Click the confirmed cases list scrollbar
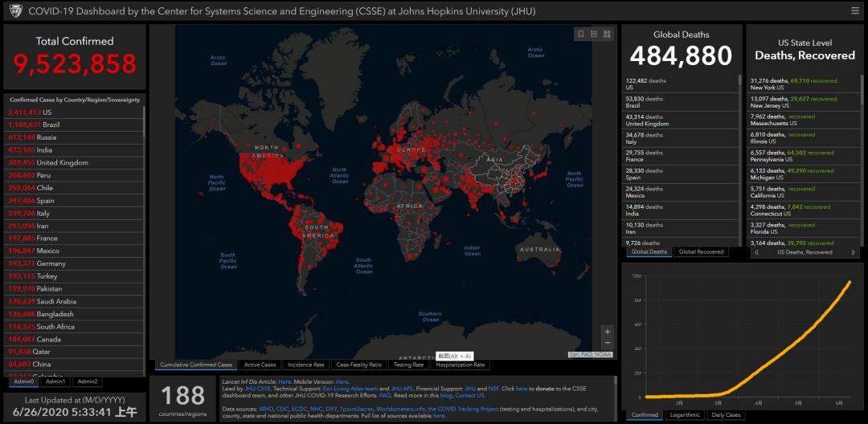 tap(144, 121)
